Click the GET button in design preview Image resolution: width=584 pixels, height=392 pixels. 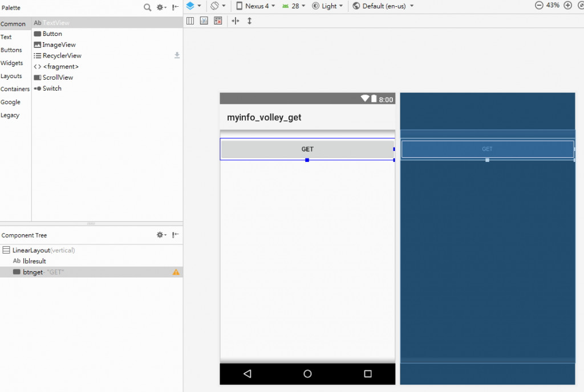point(307,149)
